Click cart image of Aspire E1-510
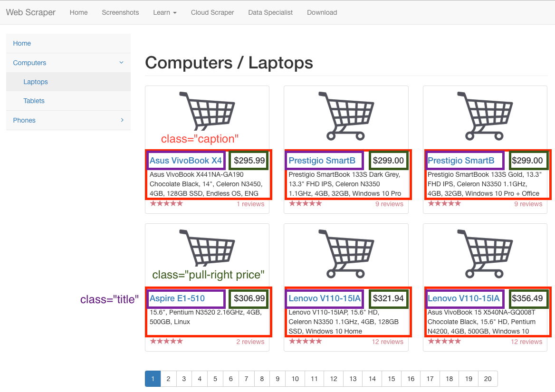Image resolution: width=555 pixels, height=392 pixels. 207,249
